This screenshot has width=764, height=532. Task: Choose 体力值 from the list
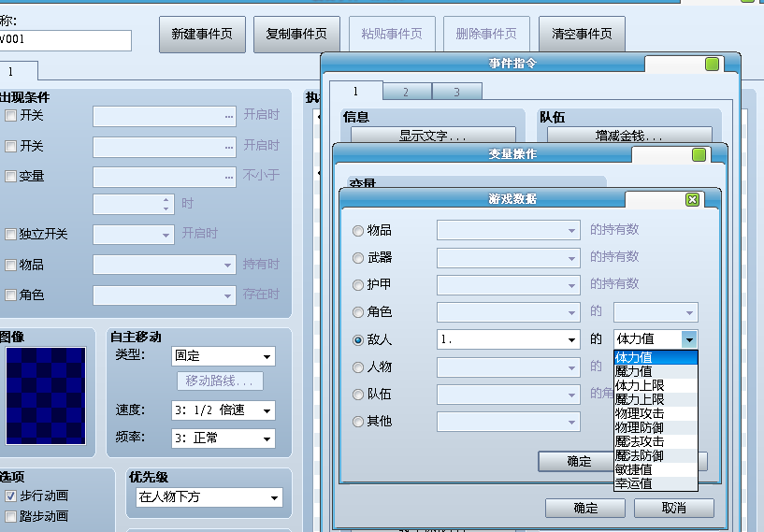656,357
